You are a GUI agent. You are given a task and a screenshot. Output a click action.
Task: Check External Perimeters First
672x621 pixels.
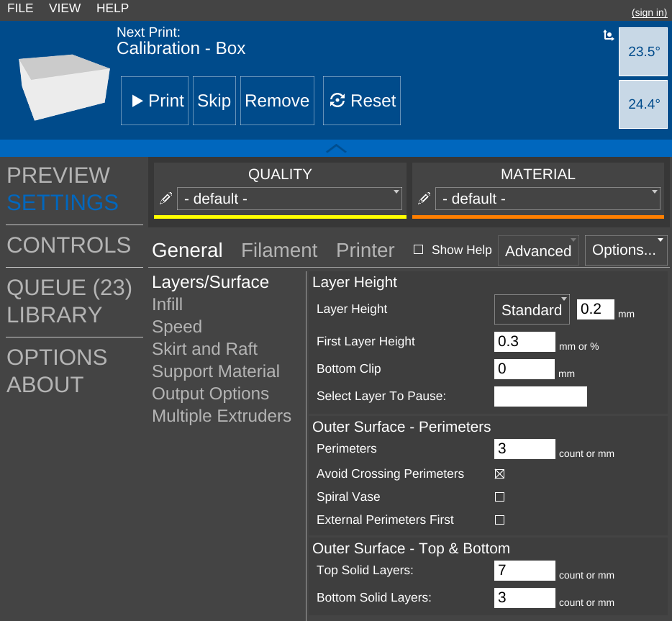pos(500,520)
